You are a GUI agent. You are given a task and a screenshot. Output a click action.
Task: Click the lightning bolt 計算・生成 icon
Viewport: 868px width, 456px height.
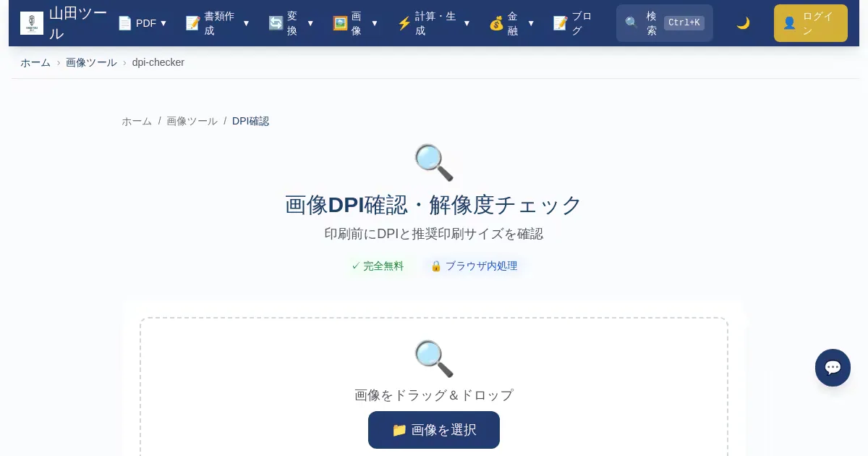tap(404, 23)
